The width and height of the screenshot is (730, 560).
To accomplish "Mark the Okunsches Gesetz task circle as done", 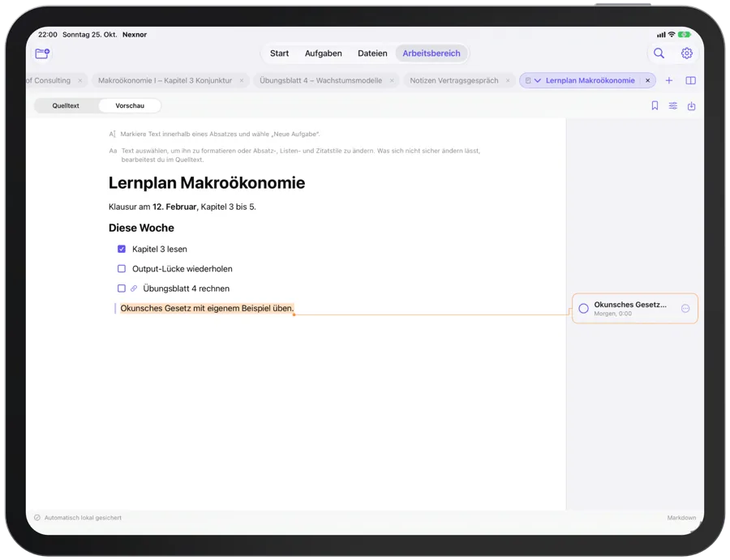I will click(x=583, y=309).
